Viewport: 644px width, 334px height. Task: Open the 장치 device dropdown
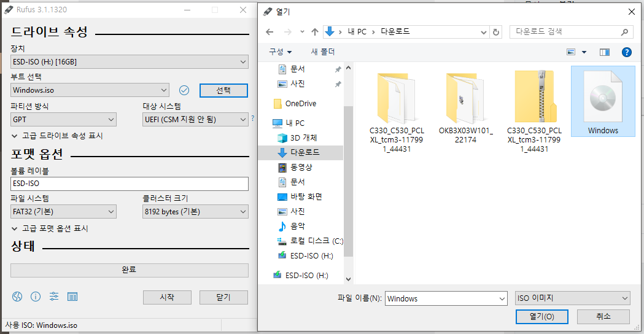click(x=130, y=61)
